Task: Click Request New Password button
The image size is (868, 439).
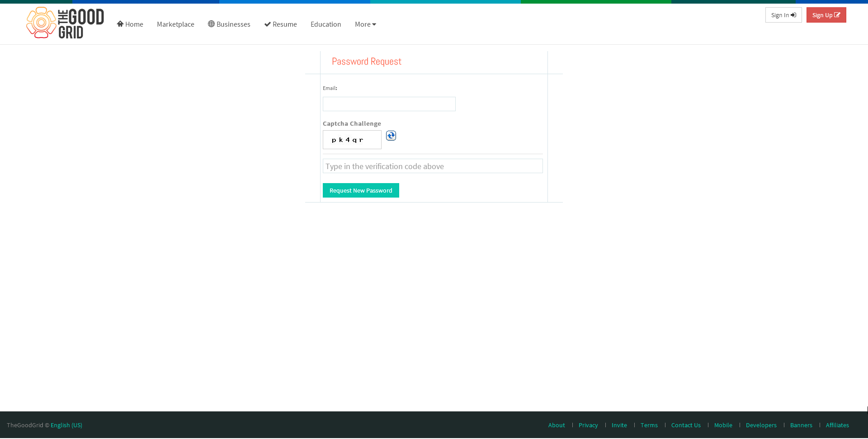Action: [x=361, y=190]
